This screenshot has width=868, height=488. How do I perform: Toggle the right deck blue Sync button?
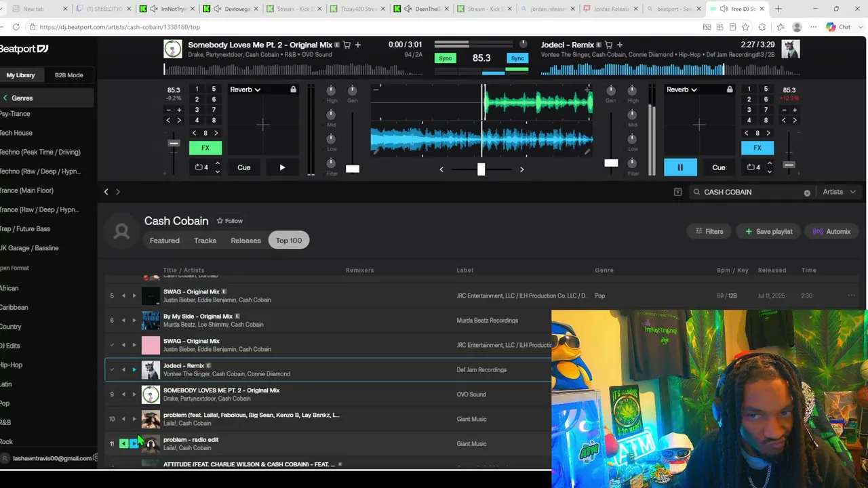(x=517, y=58)
